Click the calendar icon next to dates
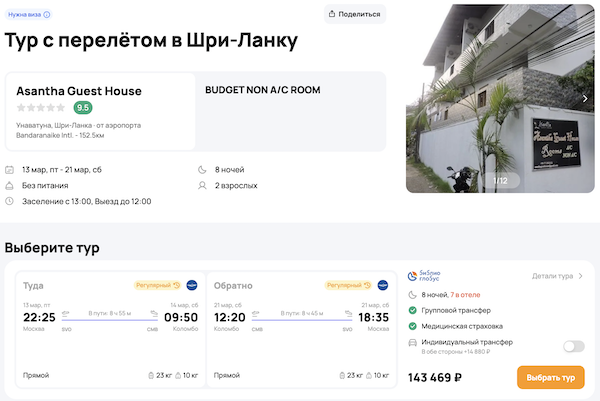The width and height of the screenshot is (600, 401). [10, 170]
